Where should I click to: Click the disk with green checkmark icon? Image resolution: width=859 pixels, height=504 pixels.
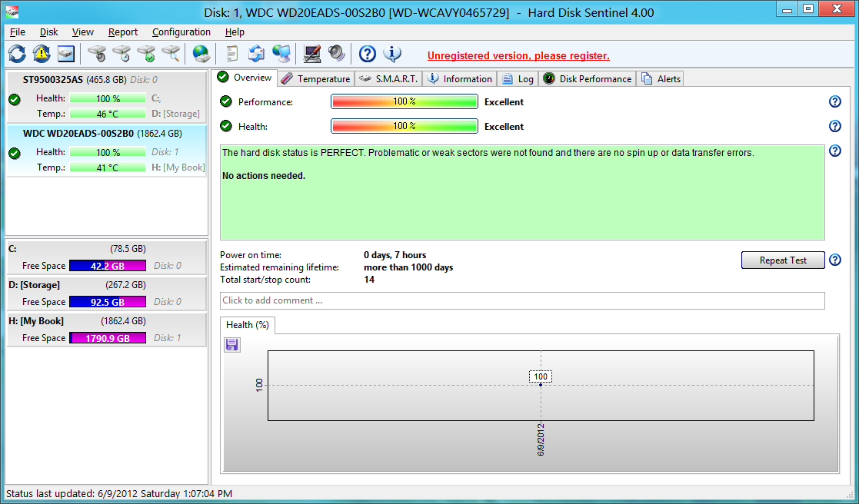pyautogui.click(x=146, y=54)
